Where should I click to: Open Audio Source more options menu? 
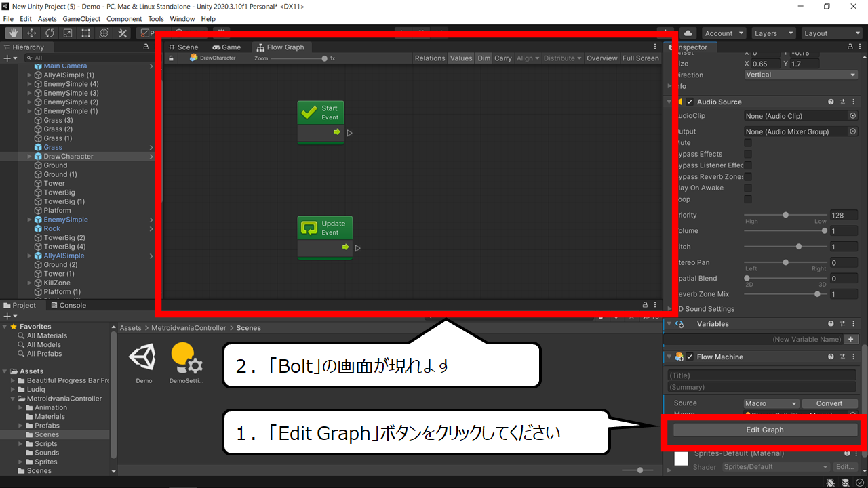(x=853, y=102)
